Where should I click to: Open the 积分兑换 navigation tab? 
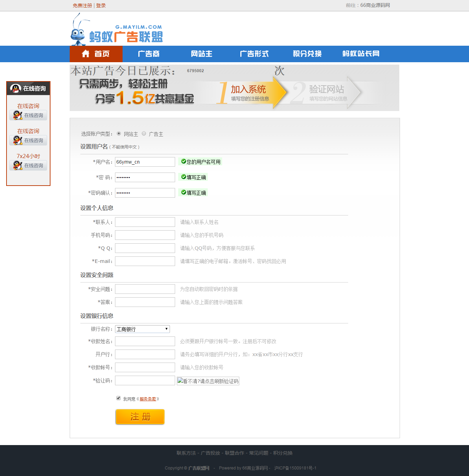(307, 54)
